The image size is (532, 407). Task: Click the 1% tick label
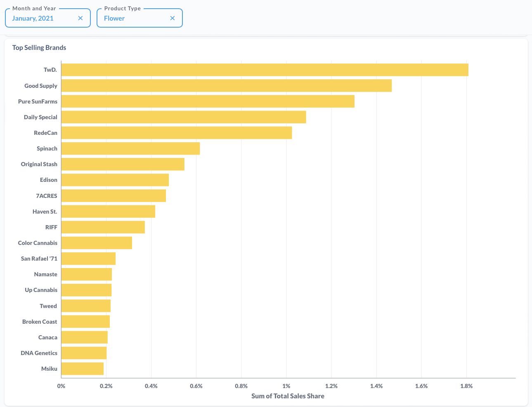[x=286, y=386]
